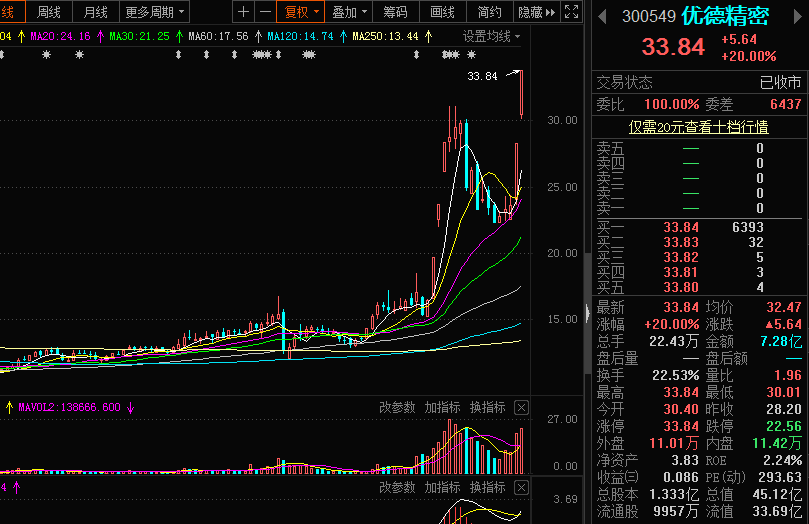Viewport: 809px width, 524px height.
Task: Click the 跌停 22.56 value
Action: pyautogui.click(x=784, y=427)
